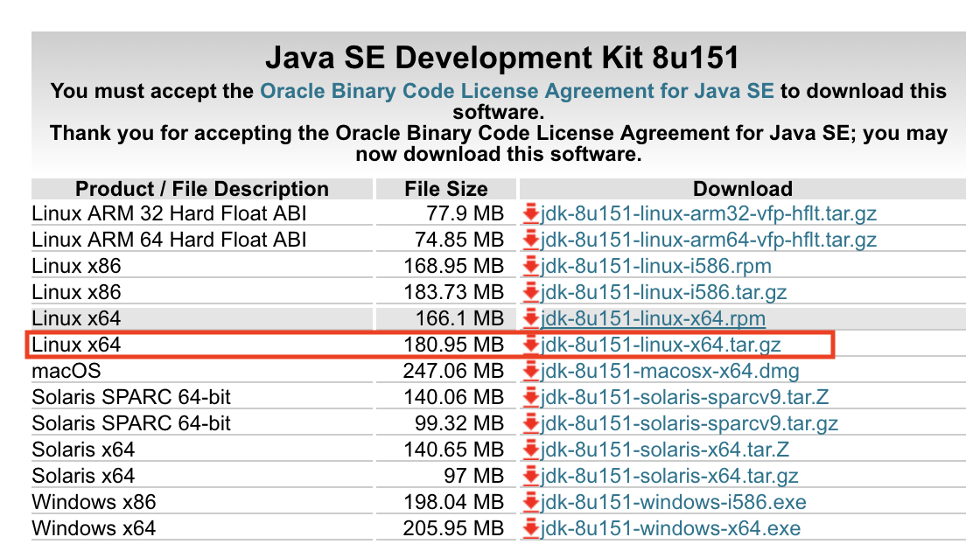Download jdk-8u151-linux-x64.rpm file

(653, 318)
